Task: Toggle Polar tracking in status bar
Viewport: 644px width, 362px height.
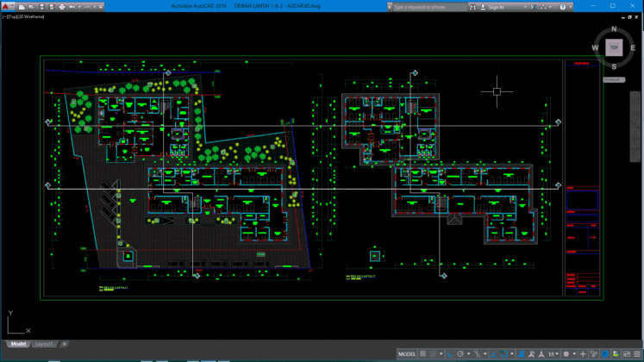Action: pyautogui.click(x=460, y=353)
